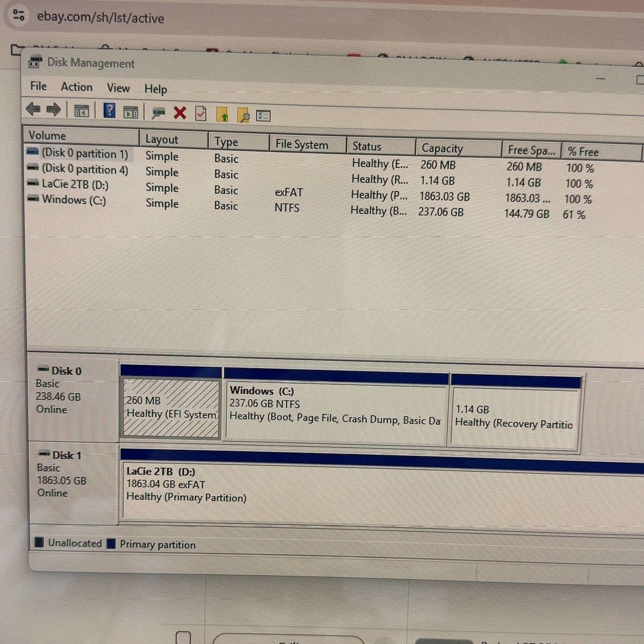Open Properties via the checkmark page icon

pos(201,113)
